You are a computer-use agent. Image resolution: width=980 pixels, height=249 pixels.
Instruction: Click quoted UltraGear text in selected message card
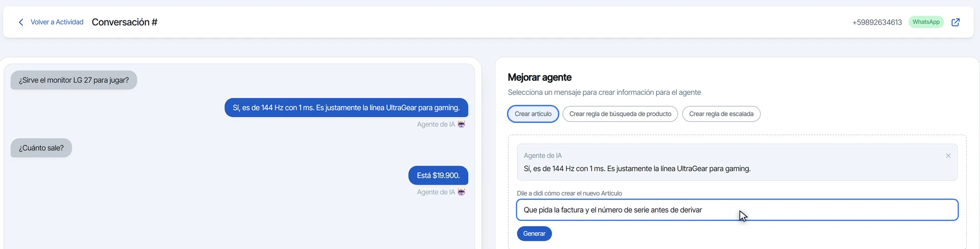point(637,168)
